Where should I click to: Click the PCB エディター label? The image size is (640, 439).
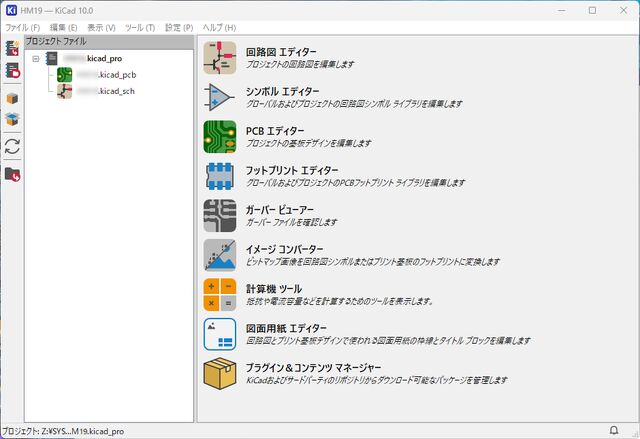275,131
